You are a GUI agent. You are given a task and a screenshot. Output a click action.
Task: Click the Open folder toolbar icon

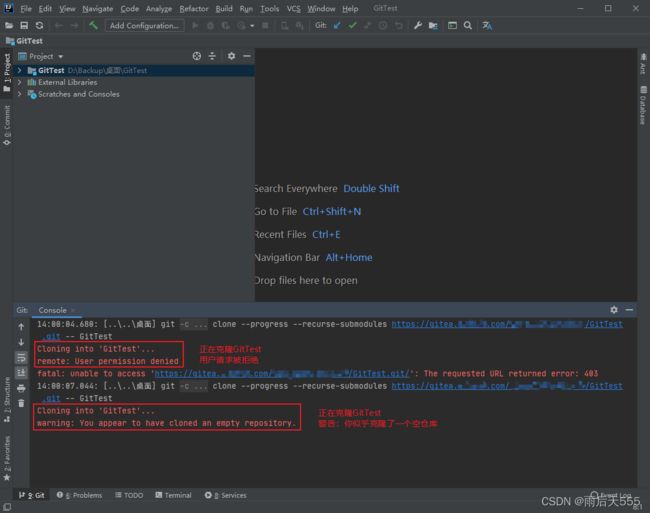point(9,26)
